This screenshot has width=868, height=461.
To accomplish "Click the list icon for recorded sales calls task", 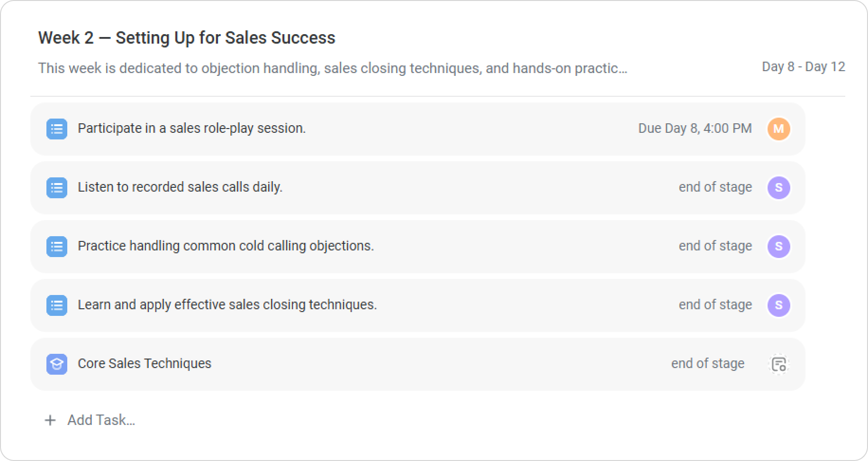I will [56, 188].
